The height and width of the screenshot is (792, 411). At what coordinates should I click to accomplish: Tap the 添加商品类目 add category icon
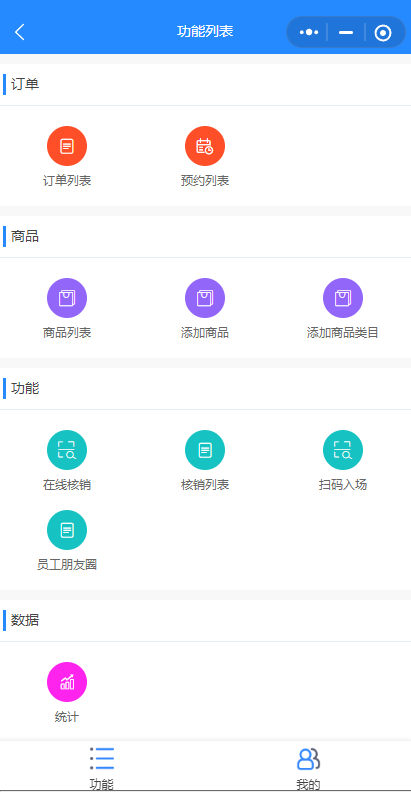click(343, 298)
